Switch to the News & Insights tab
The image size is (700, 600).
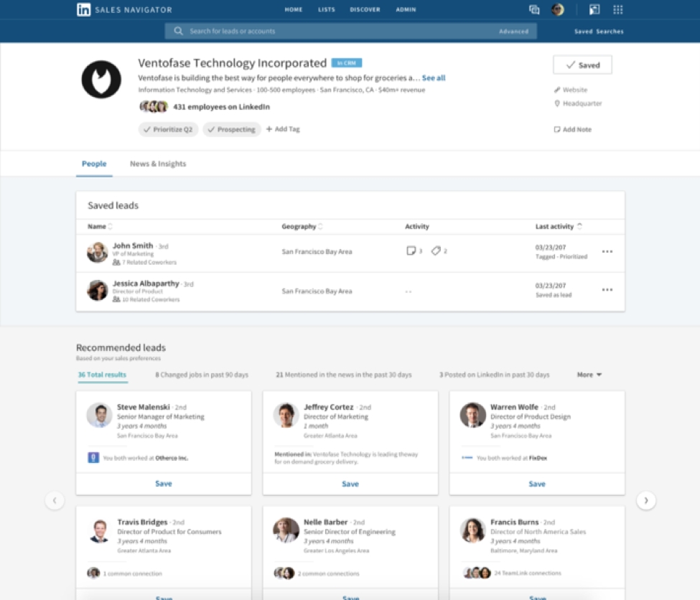click(158, 164)
